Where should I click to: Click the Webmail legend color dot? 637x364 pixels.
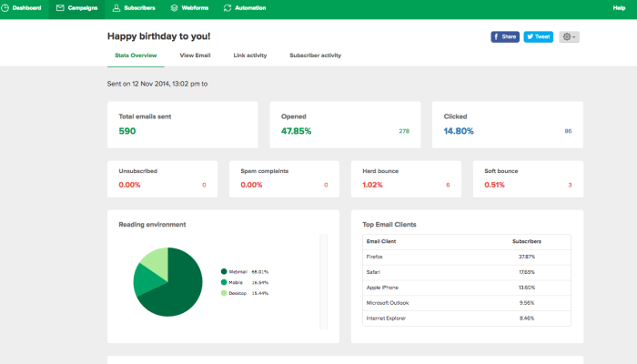tap(224, 271)
